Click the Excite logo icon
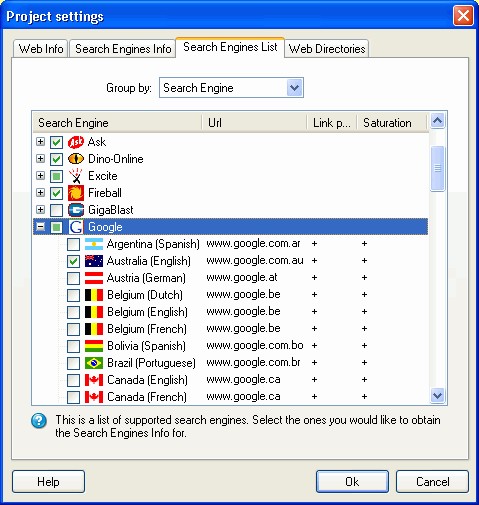 tap(76, 176)
